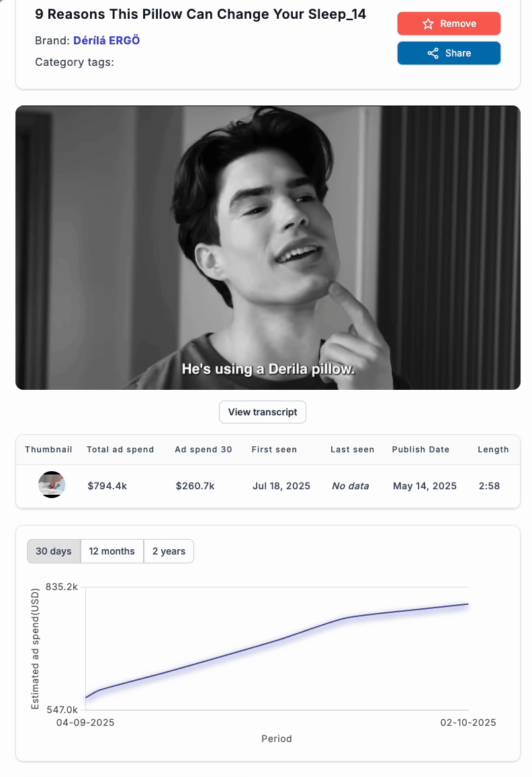The width and height of the screenshot is (532, 777).
Task: Click the Jul 18, 2025 first seen date
Action: (281, 485)
